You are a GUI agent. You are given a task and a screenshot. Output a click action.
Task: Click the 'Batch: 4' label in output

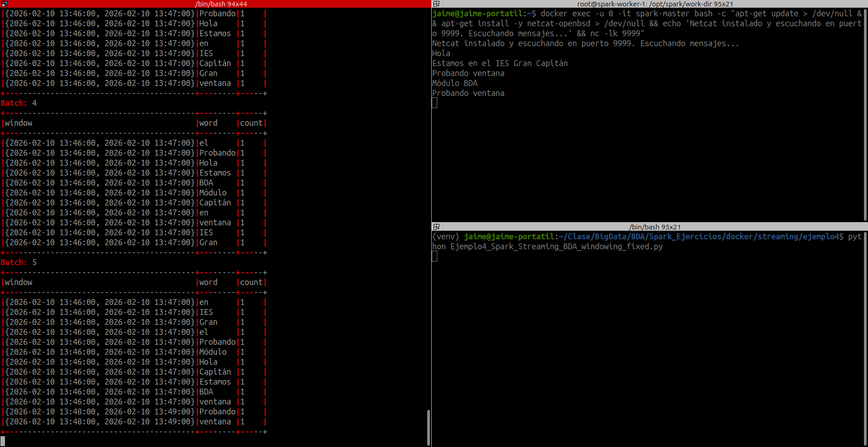(x=19, y=103)
